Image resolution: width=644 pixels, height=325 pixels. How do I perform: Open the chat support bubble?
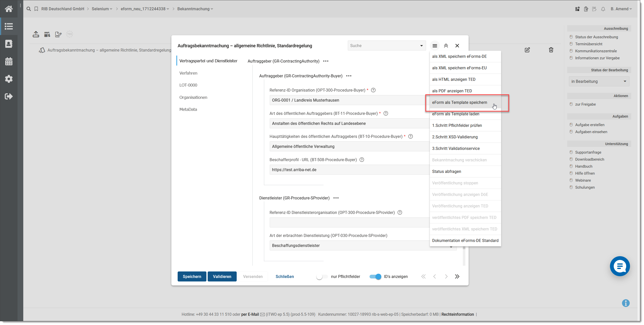coord(620,266)
